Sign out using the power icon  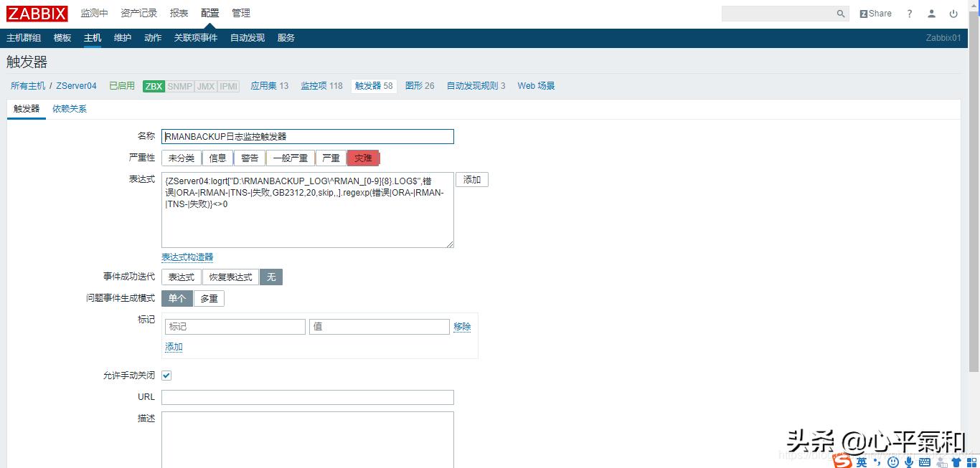point(953,13)
